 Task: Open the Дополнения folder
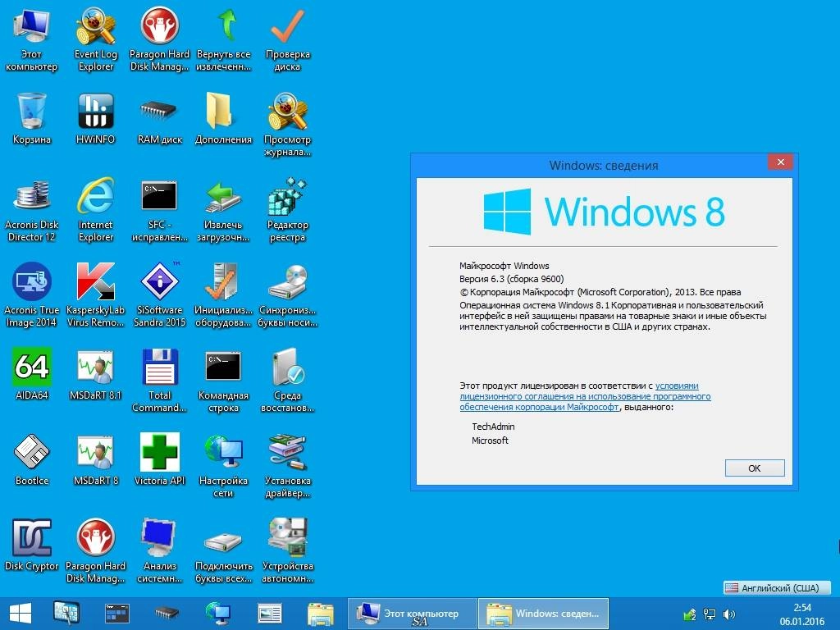223,118
